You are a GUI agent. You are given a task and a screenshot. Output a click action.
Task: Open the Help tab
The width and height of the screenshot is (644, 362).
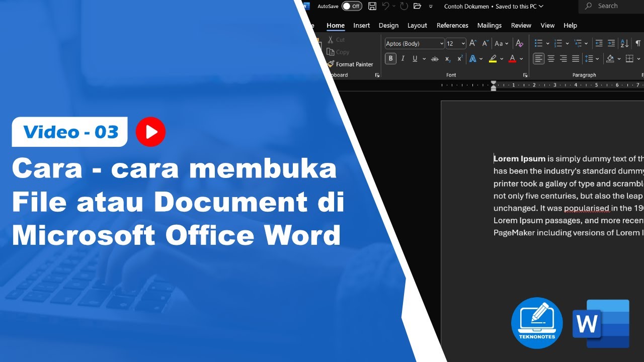point(570,25)
